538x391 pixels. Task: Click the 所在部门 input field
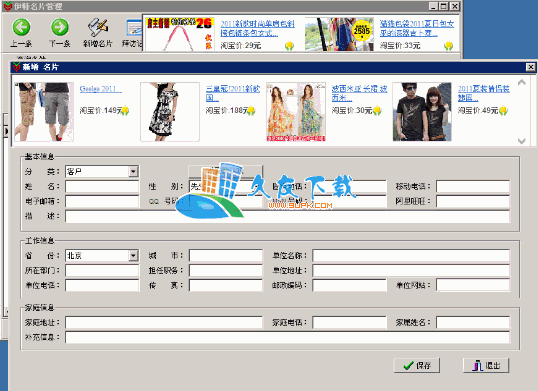102,270
